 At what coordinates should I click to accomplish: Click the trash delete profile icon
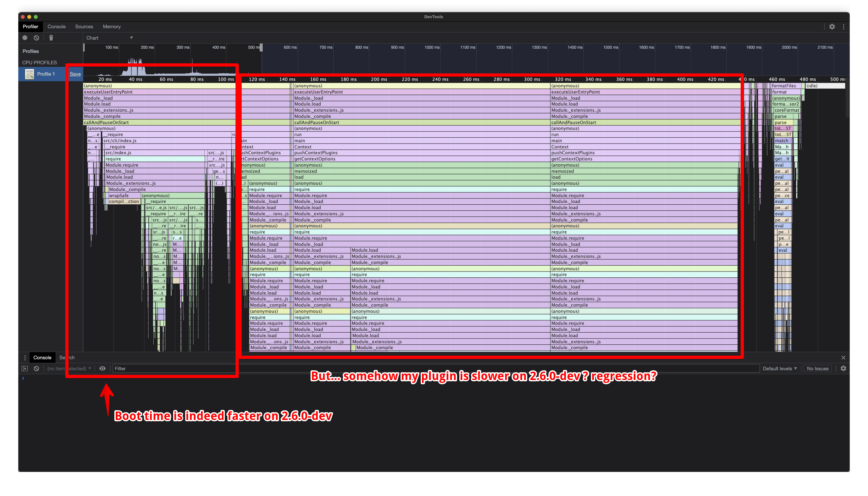(x=51, y=38)
